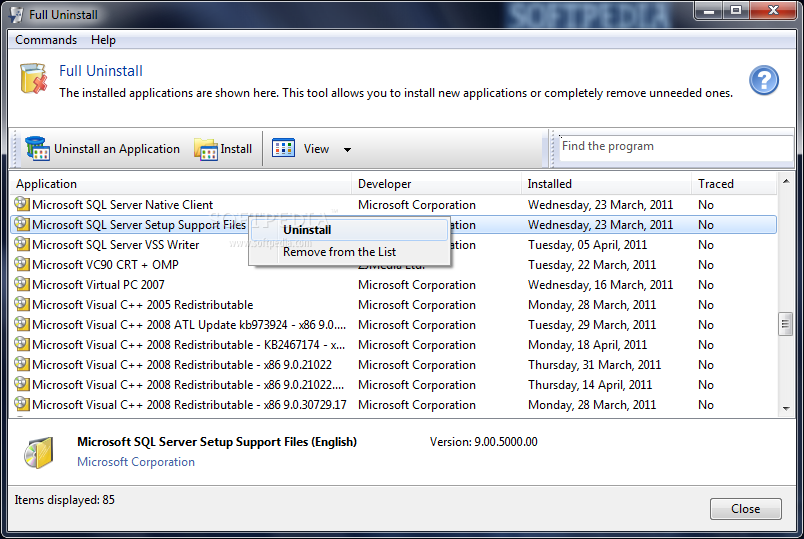Choose Remove from the List in context menu
This screenshot has width=804, height=539.
pos(349,252)
